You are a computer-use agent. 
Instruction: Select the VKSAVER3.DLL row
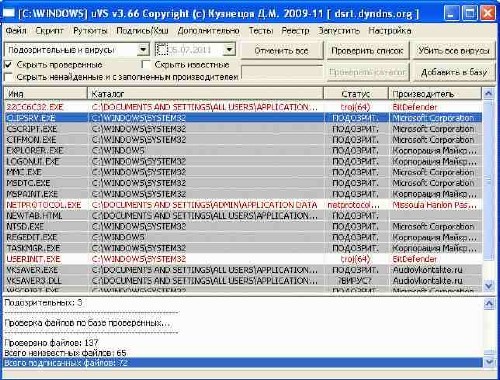point(243,281)
